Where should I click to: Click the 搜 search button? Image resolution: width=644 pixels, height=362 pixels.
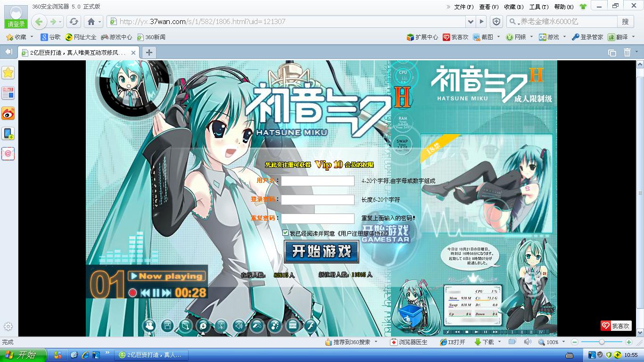point(625,22)
